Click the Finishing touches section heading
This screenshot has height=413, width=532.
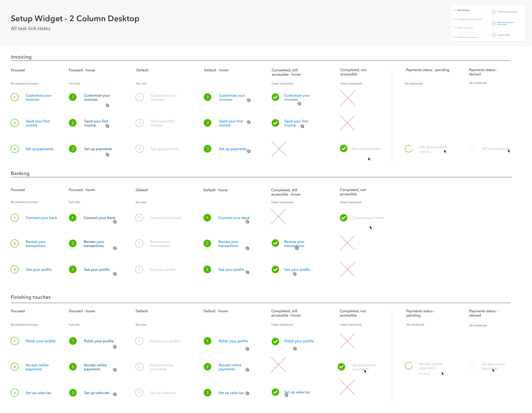31,297
